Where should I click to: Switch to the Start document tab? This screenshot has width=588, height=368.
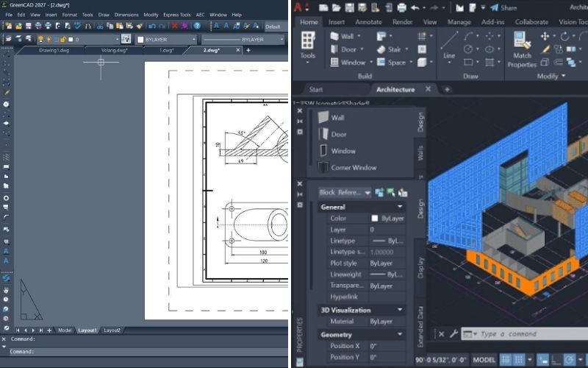point(315,89)
